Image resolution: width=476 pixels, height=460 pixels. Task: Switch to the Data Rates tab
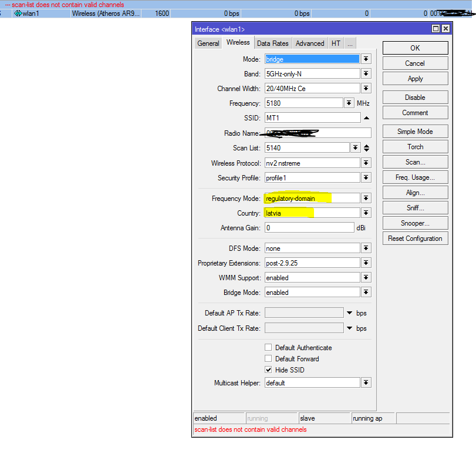click(272, 43)
